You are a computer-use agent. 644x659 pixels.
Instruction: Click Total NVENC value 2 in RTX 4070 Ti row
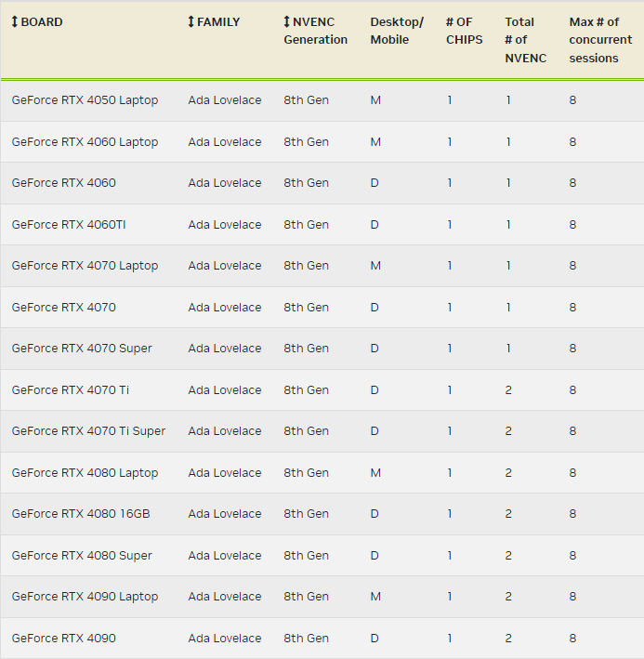[x=508, y=390]
